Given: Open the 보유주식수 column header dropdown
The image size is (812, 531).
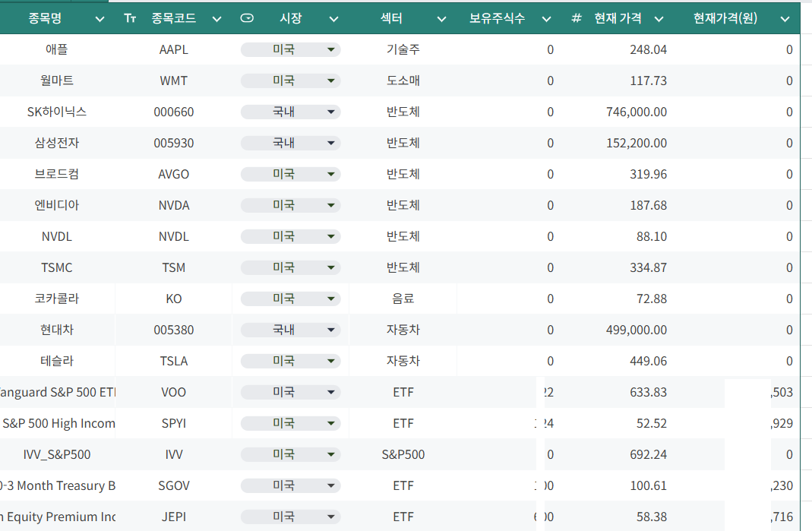Looking at the screenshot, I should (x=546, y=18).
